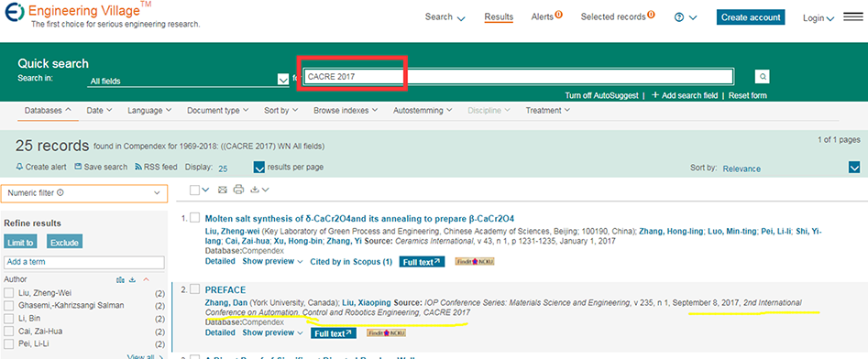This screenshot has width=868, height=359.
Task: Click the Limit to button
Action: (21, 243)
